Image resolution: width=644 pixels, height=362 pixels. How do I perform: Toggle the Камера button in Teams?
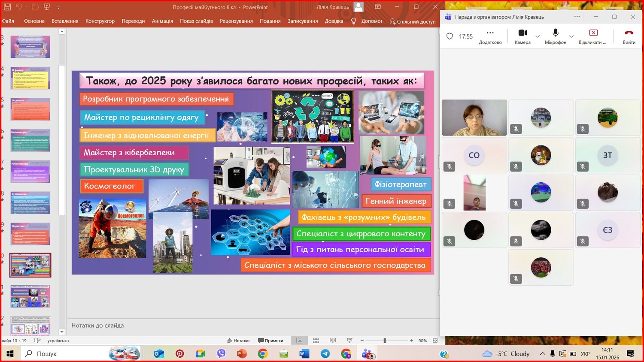[x=522, y=36]
